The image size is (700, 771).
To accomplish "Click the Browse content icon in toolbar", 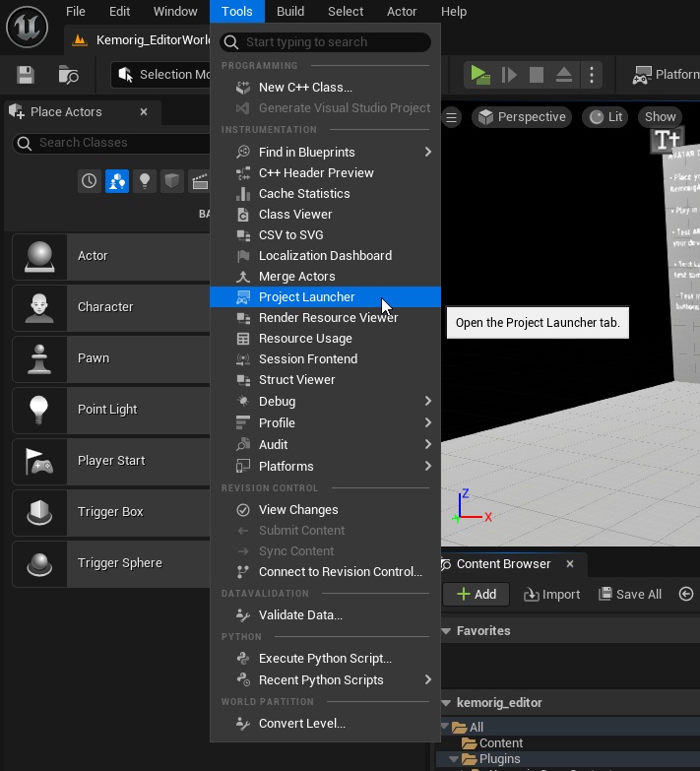I will coord(68,75).
